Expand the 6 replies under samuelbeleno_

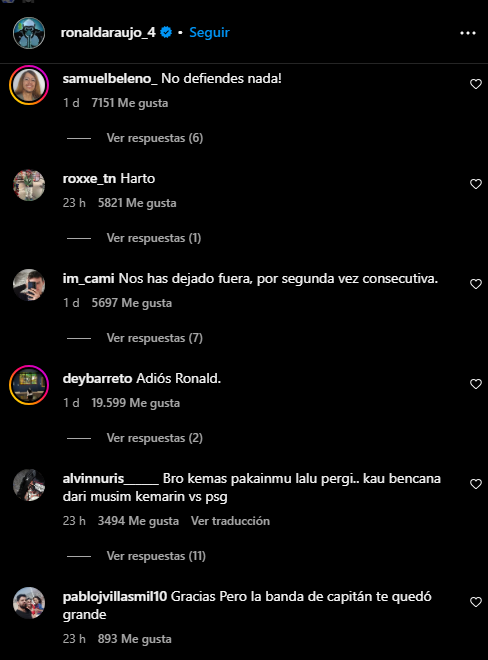[155, 138]
